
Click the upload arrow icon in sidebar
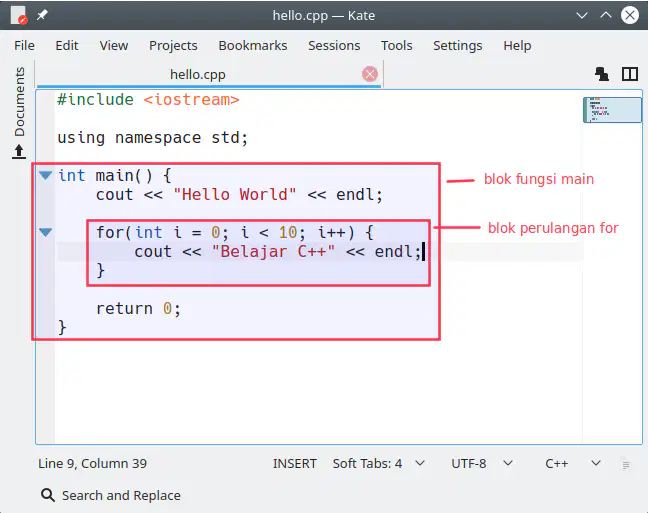click(x=19, y=151)
